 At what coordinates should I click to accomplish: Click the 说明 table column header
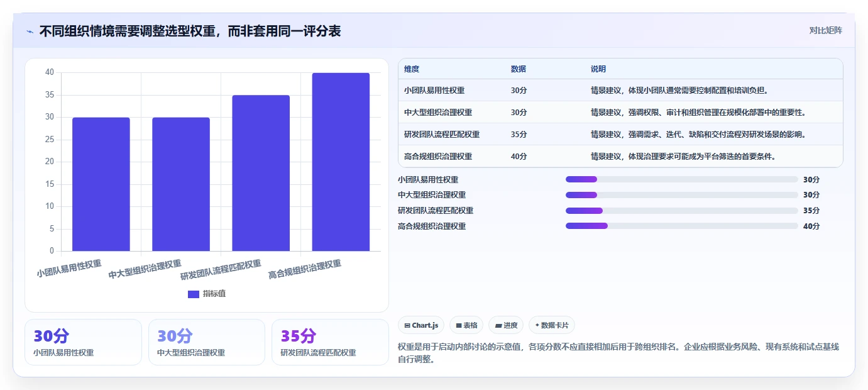(x=598, y=69)
